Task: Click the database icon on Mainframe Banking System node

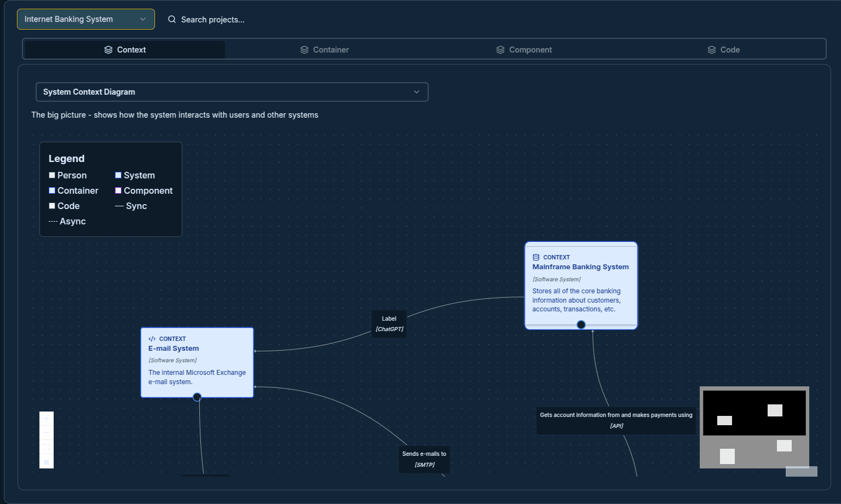Action: [537, 257]
